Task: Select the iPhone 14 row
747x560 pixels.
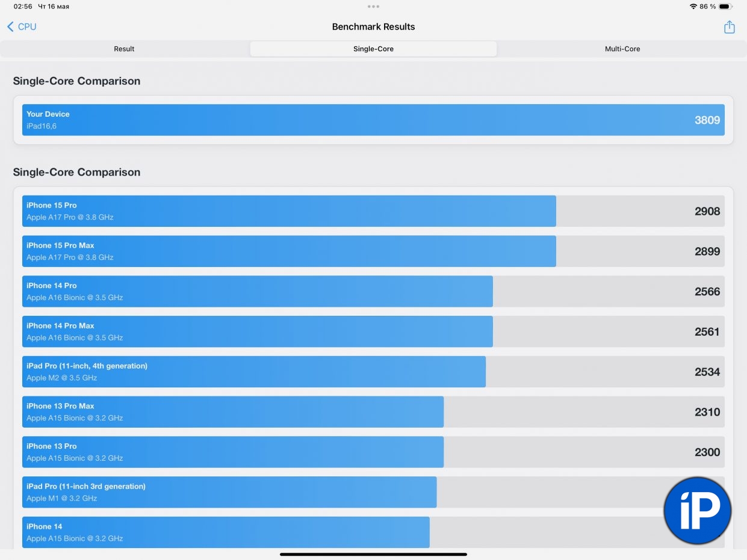Action: (x=373, y=532)
